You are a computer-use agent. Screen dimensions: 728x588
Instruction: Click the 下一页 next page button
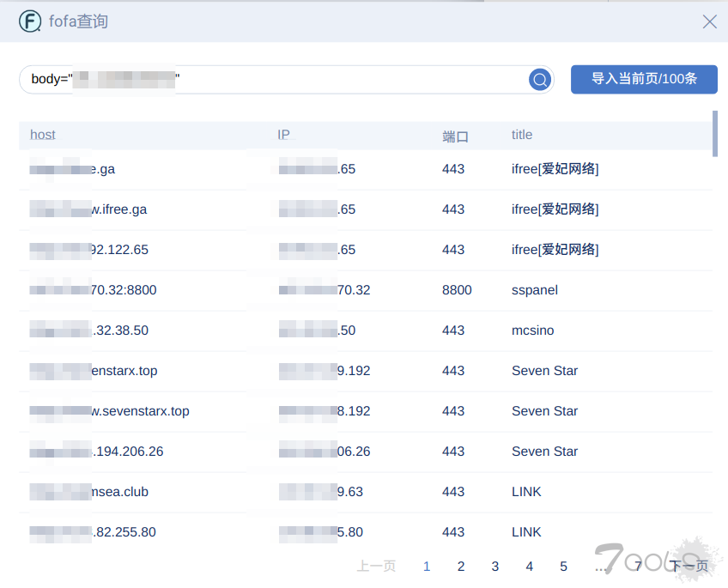click(689, 566)
